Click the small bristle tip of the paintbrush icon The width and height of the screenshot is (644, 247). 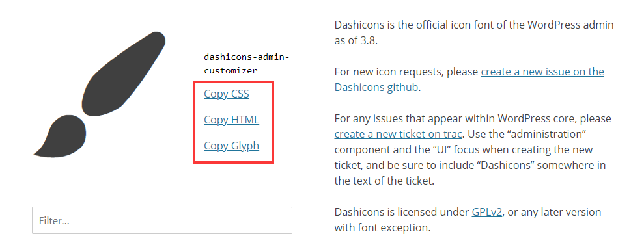(x=60, y=136)
